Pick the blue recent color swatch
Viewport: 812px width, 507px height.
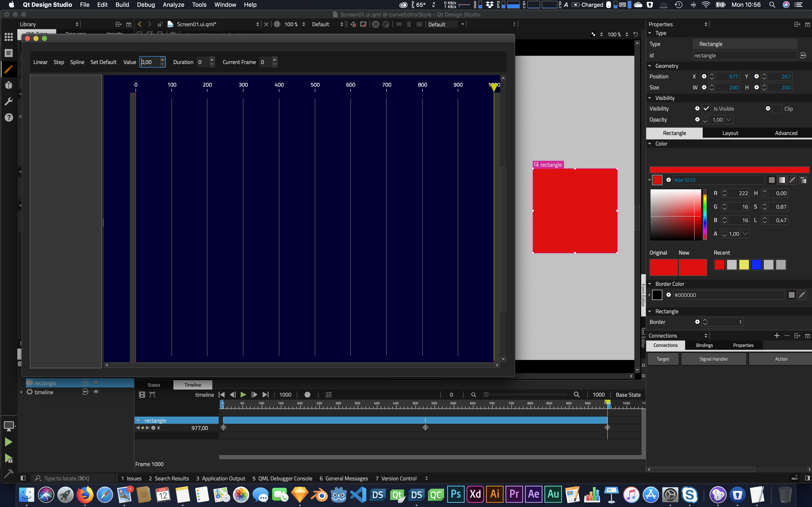pyautogui.click(x=756, y=265)
